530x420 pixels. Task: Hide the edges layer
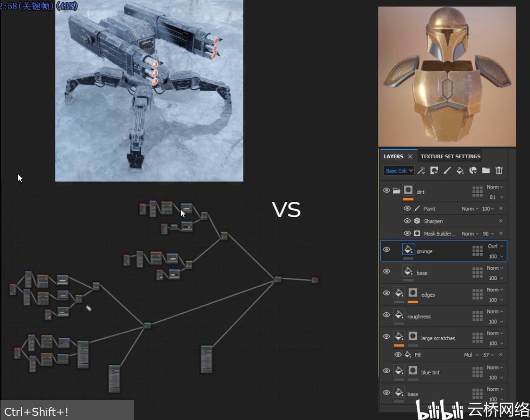coord(386,293)
